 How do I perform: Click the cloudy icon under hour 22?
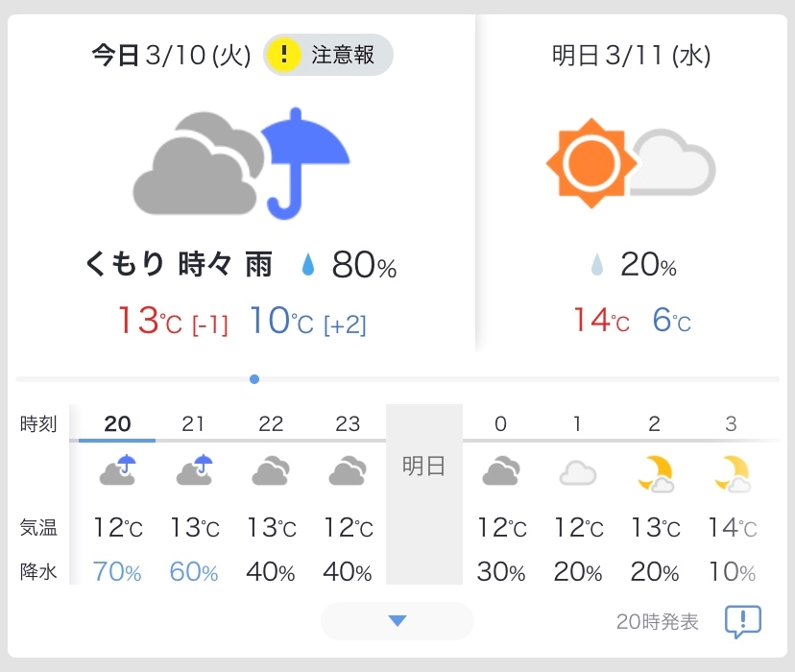tap(271, 470)
